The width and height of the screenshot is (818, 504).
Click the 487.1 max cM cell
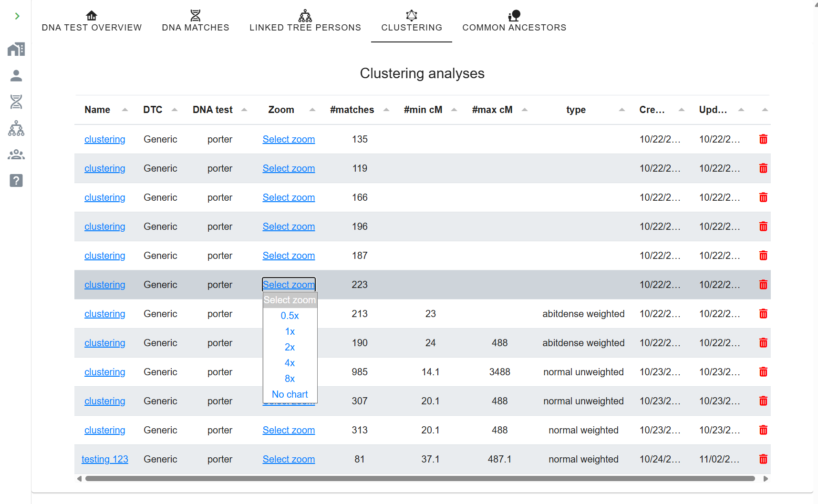click(500, 459)
